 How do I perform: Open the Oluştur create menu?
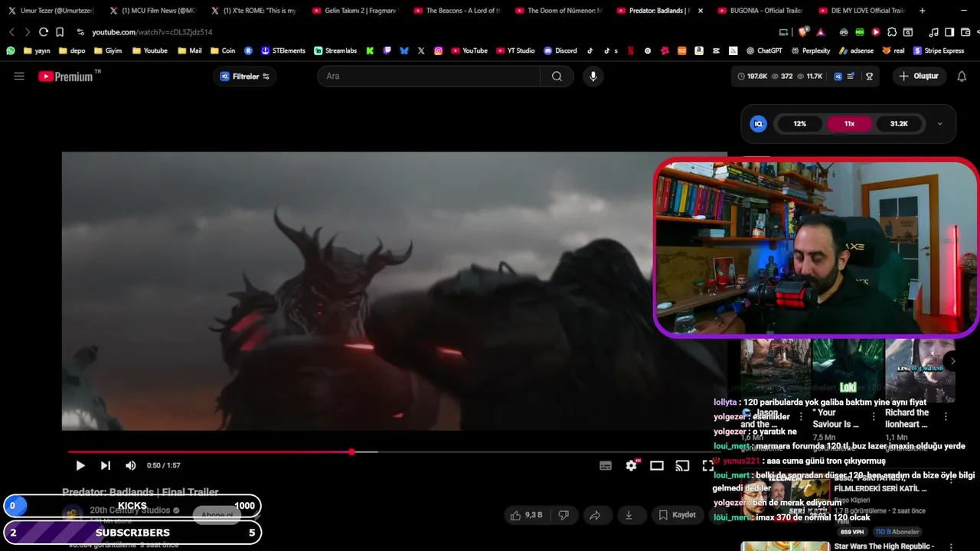[918, 76]
